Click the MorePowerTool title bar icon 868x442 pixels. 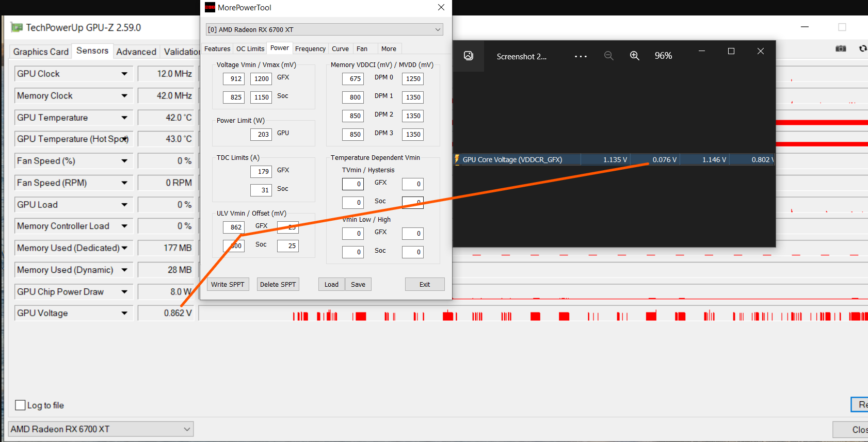210,7
